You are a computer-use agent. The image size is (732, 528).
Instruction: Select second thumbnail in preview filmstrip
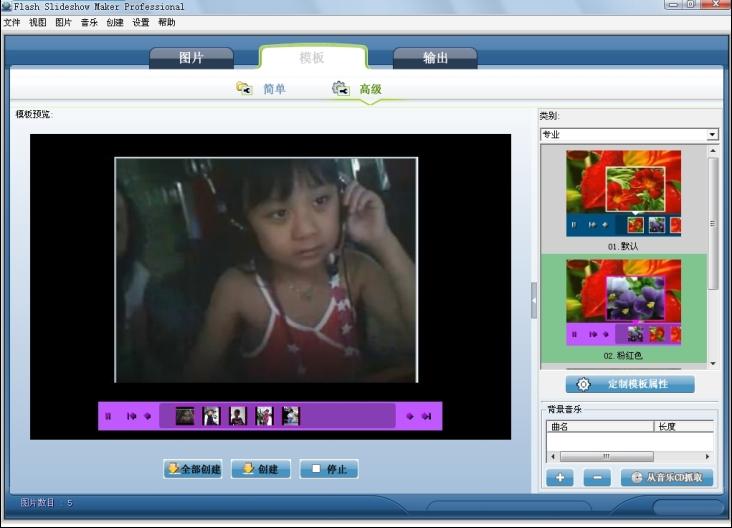(211, 416)
